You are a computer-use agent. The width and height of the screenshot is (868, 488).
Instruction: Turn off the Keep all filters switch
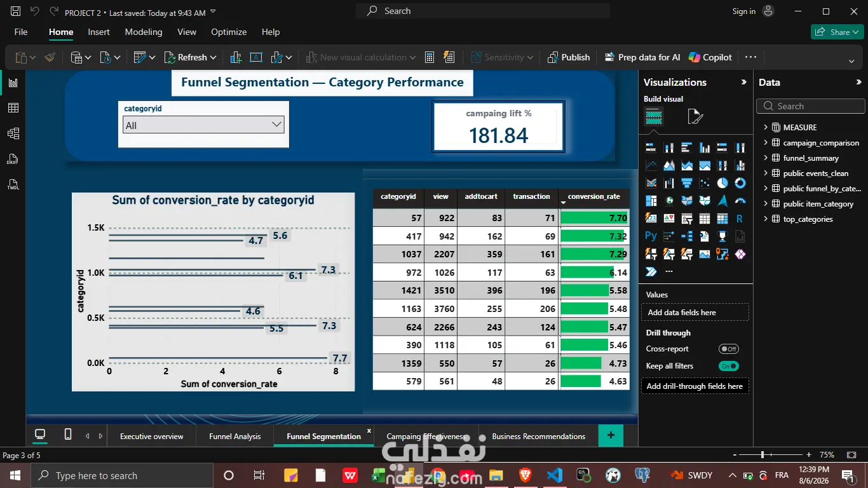(728, 366)
